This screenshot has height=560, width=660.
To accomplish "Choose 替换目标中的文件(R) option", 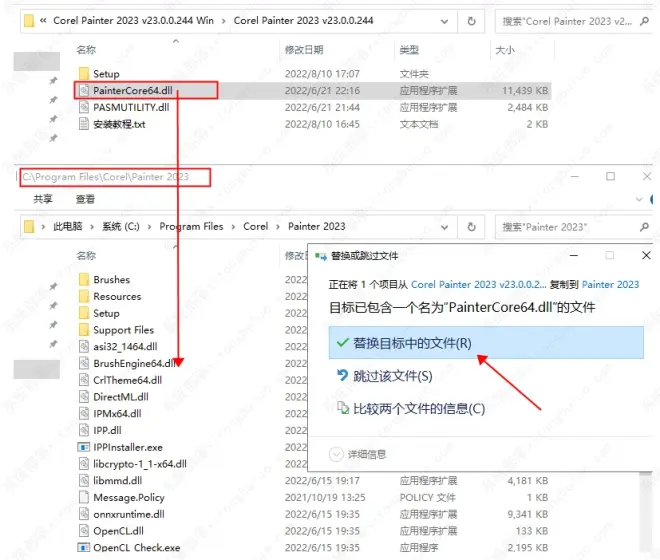I will pyautogui.click(x=486, y=343).
